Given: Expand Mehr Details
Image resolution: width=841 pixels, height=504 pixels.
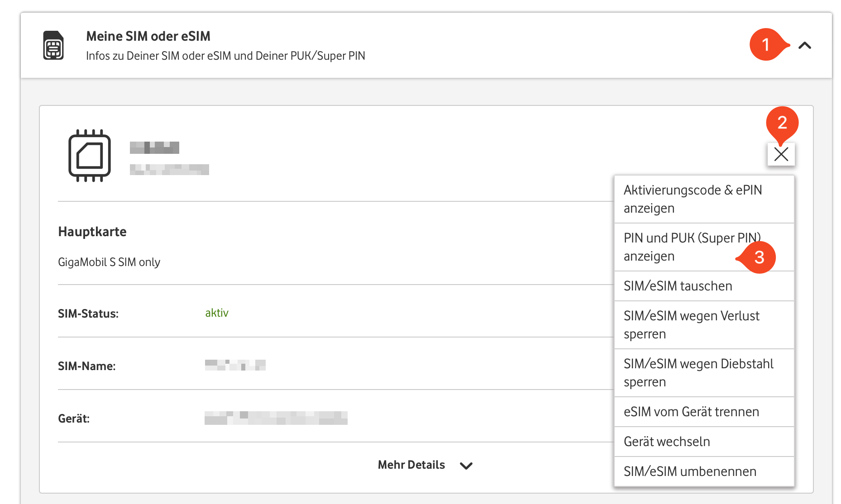Looking at the screenshot, I should point(411,465).
